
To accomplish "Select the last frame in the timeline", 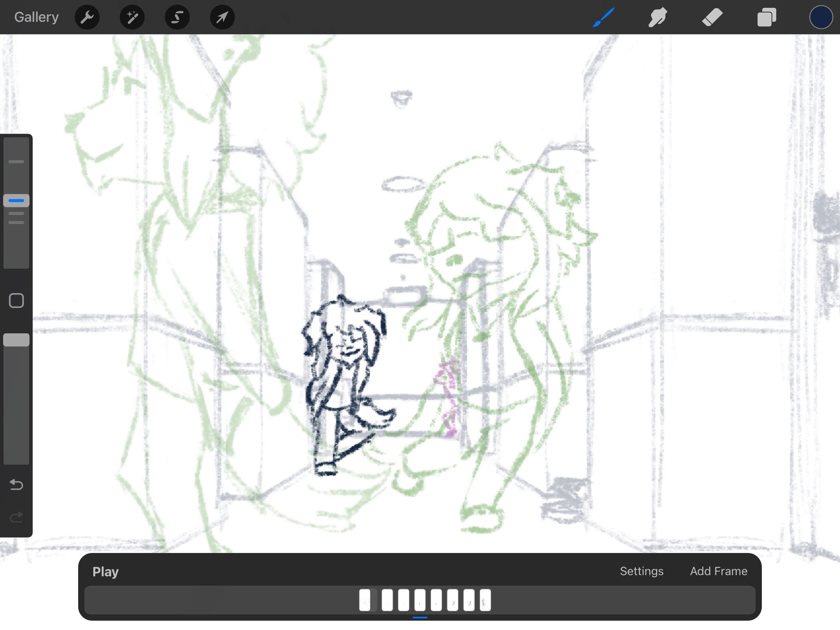I will [x=485, y=600].
